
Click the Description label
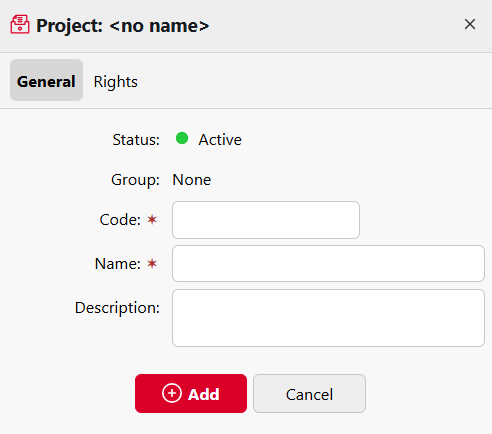pos(117,308)
